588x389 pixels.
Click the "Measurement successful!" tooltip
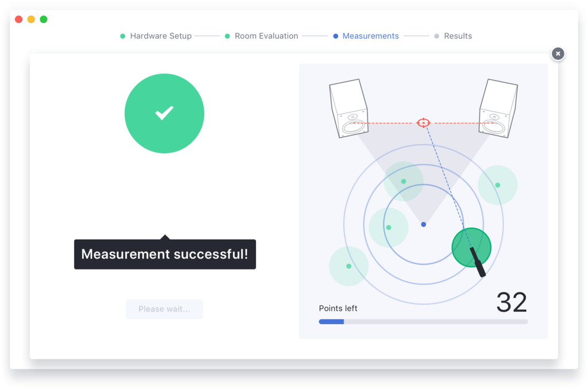pyautogui.click(x=165, y=254)
